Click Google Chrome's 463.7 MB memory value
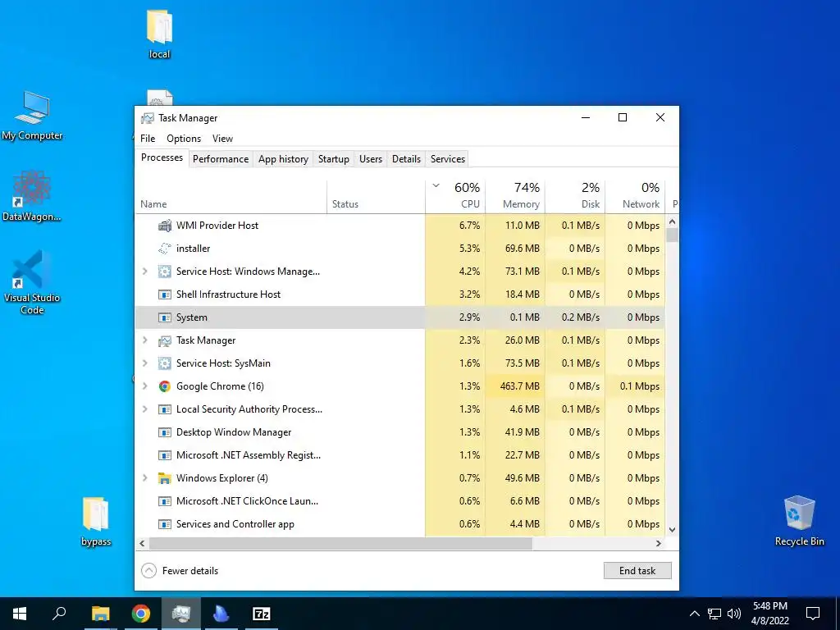840x630 pixels. point(519,386)
